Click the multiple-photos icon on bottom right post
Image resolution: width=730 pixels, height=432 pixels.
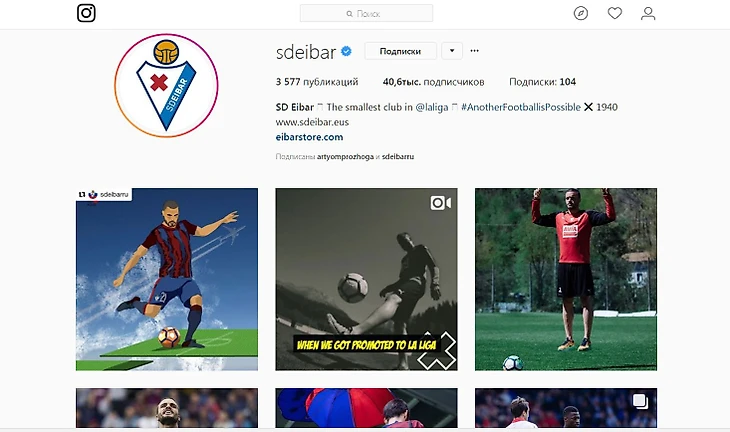640,401
